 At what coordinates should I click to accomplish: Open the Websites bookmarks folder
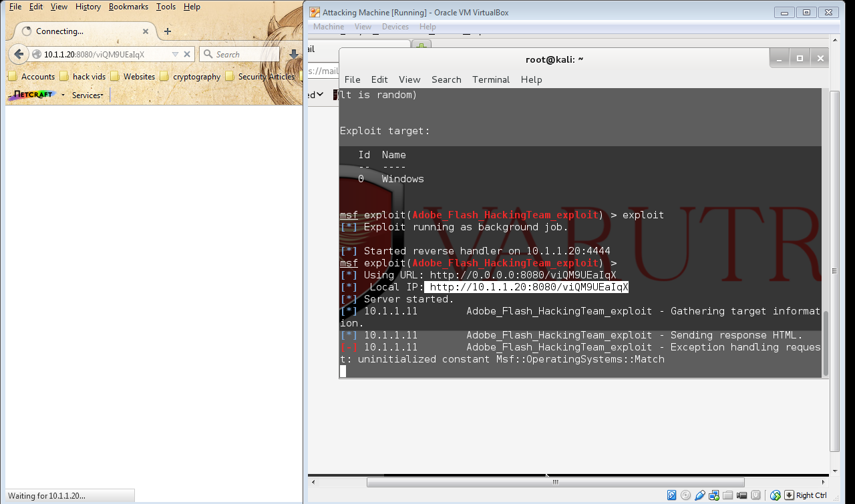coord(132,77)
